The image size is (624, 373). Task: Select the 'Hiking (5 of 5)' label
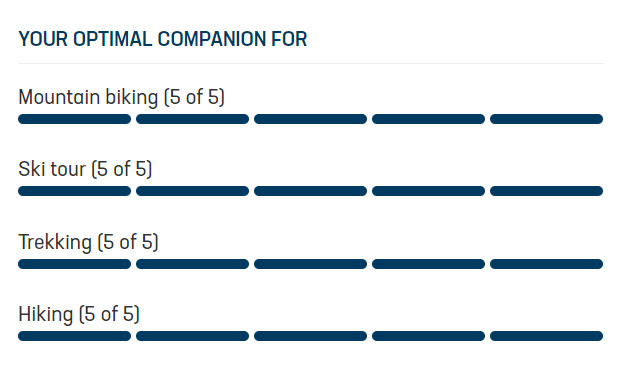(79, 314)
